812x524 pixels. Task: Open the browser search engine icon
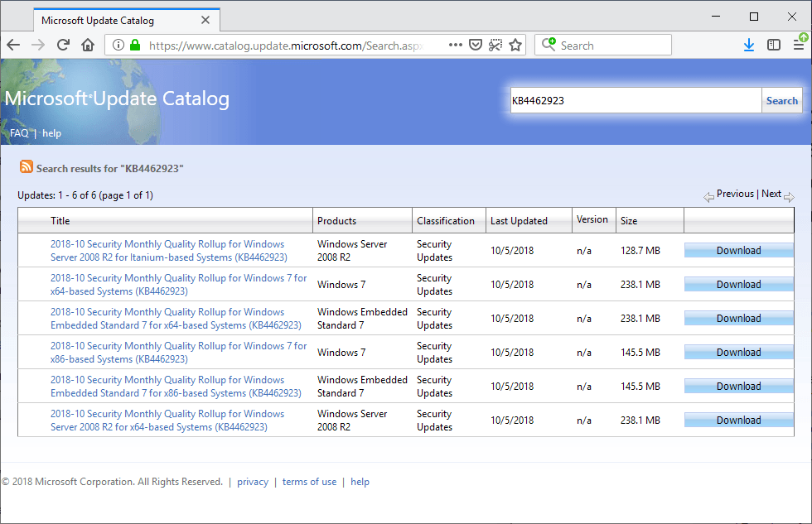click(x=549, y=44)
